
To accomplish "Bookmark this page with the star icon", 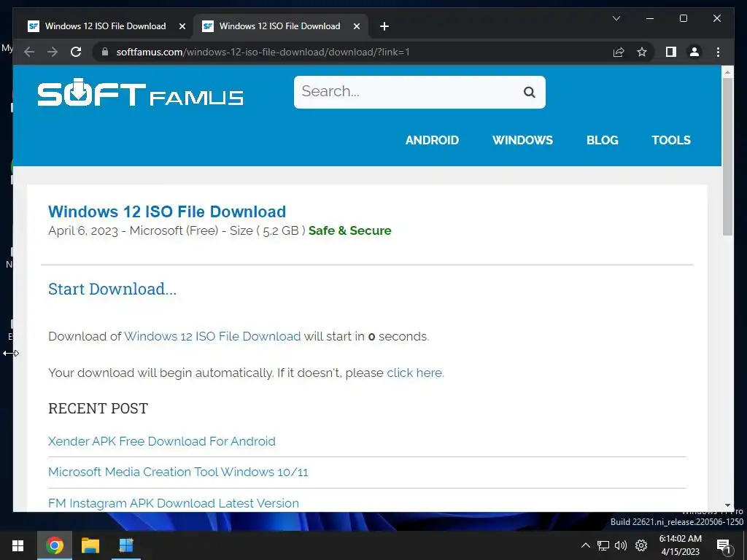I will point(642,52).
